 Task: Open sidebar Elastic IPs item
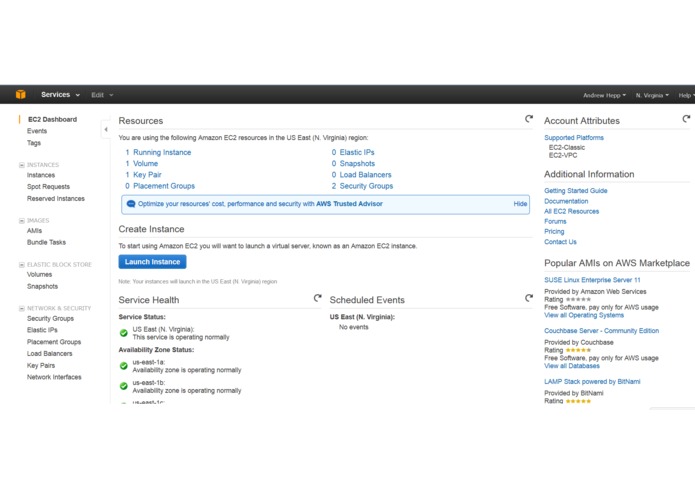tap(42, 330)
